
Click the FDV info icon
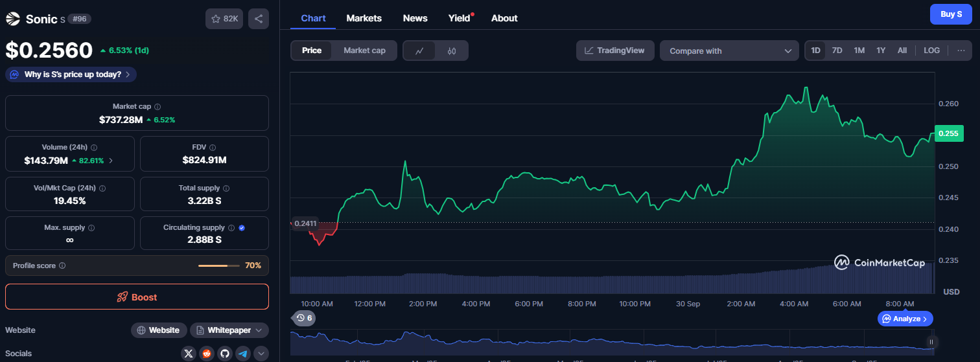[x=213, y=148]
